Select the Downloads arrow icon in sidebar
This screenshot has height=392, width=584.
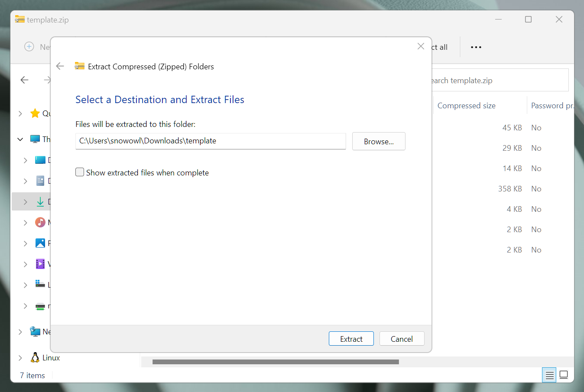tap(40, 202)
